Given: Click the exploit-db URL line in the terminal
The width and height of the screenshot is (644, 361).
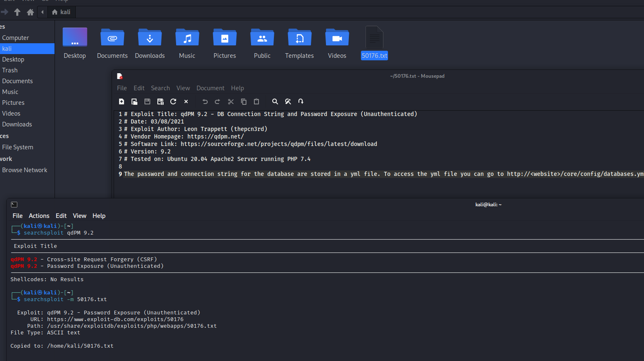Looking at the screenshot, I should point(107,319).
